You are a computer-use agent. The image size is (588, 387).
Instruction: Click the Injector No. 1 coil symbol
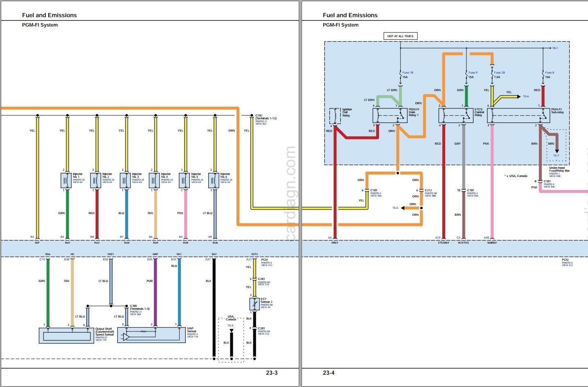tap(66, 180)
